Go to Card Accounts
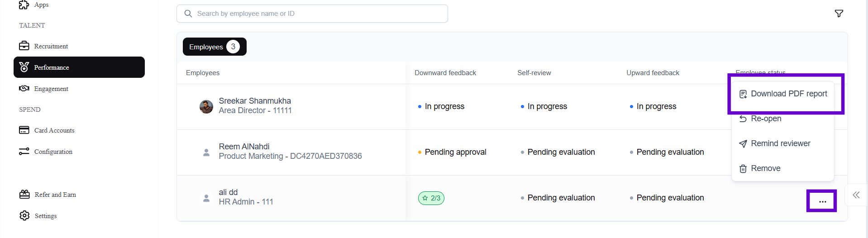The image size is (868, 238). (x=54, y=130)
